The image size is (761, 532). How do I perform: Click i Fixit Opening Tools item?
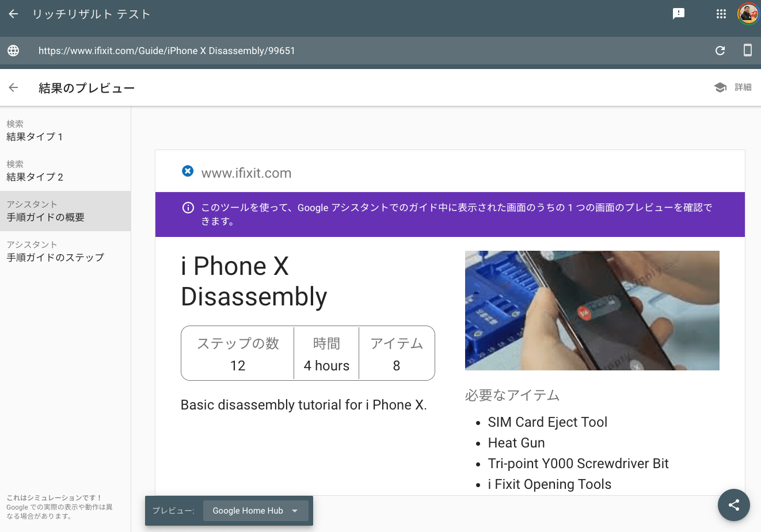550,484
